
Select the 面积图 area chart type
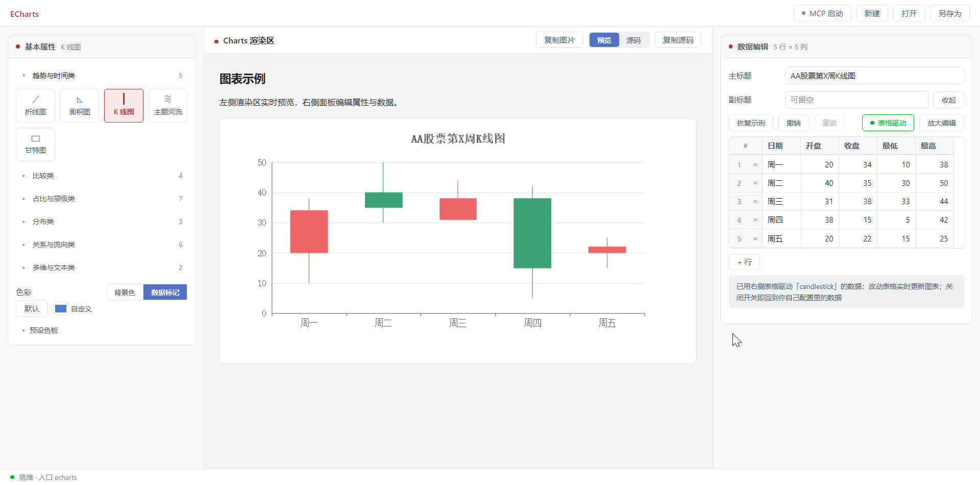coord(80,106)
